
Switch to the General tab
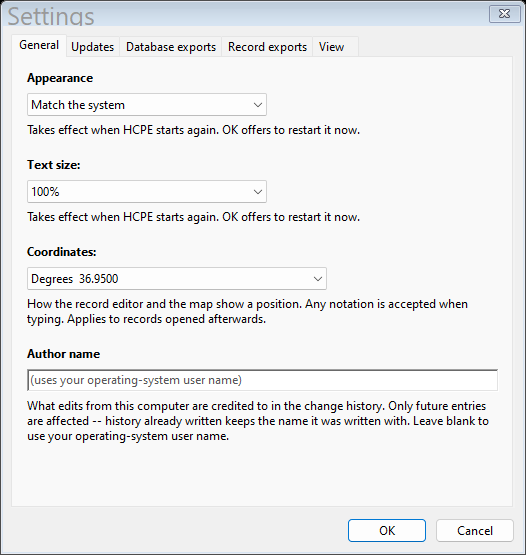(x=39, y=45)
